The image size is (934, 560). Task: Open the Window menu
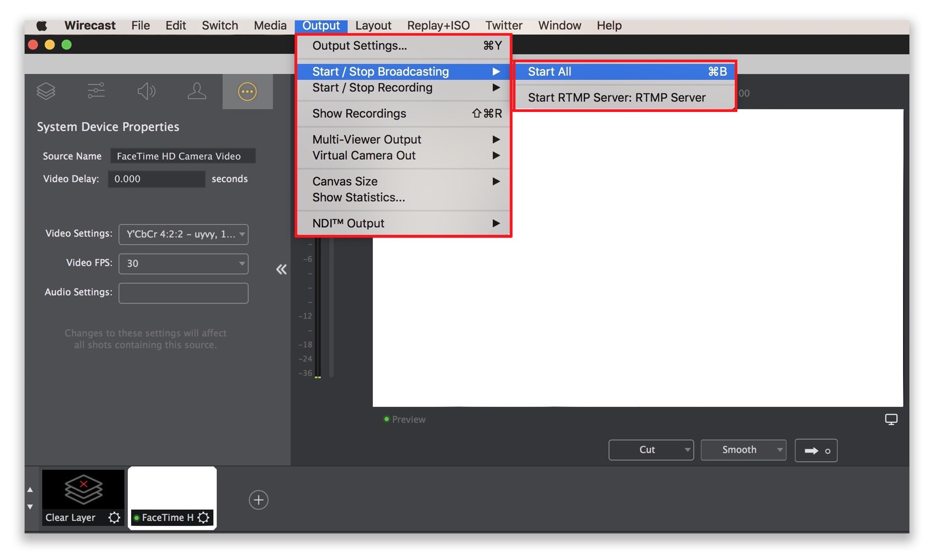tap(559, 25)
